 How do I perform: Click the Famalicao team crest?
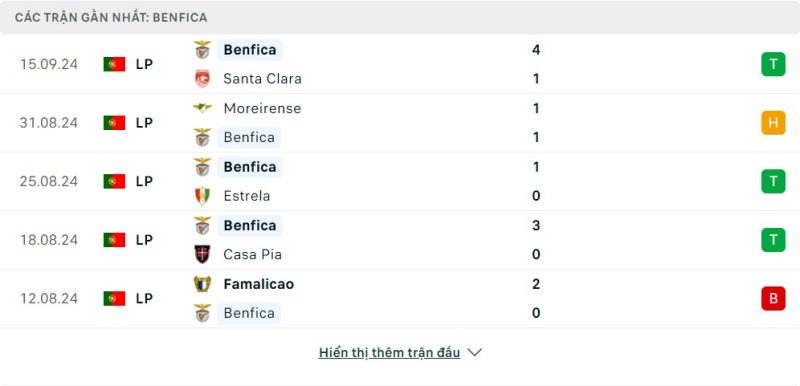click(x=203, y=284)
